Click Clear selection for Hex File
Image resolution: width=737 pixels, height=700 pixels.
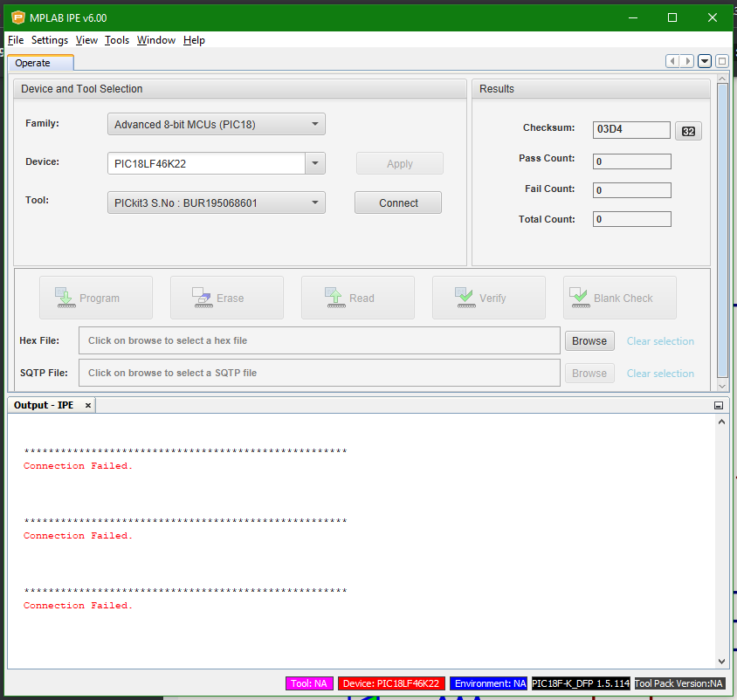(660, 341)
